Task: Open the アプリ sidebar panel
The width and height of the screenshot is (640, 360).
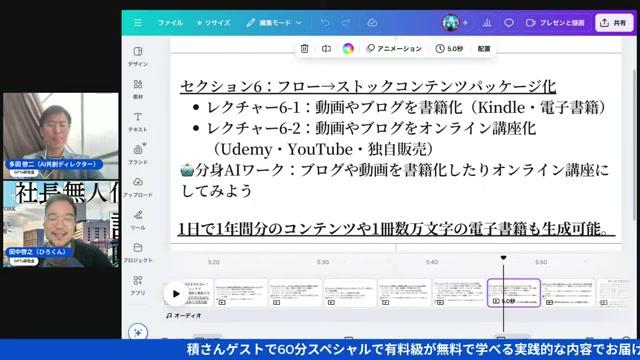Action: click(138, 285)
